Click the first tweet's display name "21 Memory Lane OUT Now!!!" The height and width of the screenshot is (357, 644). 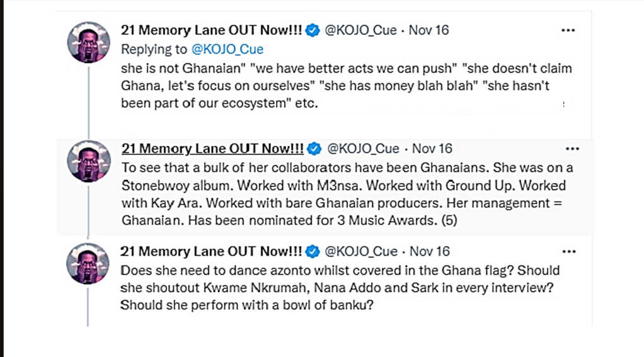click(x=212, y=30)
